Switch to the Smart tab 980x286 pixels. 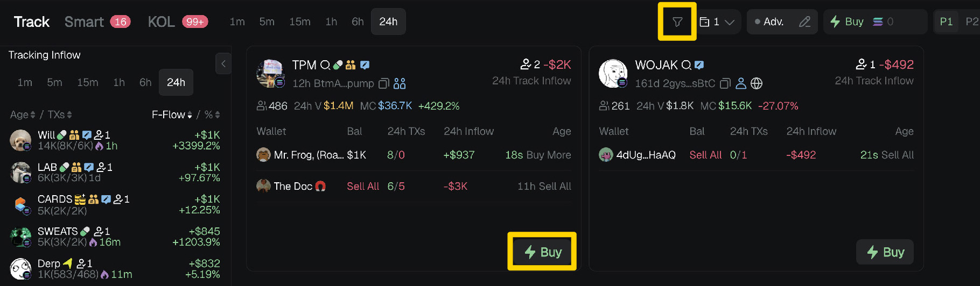click(x=84, y=22)
